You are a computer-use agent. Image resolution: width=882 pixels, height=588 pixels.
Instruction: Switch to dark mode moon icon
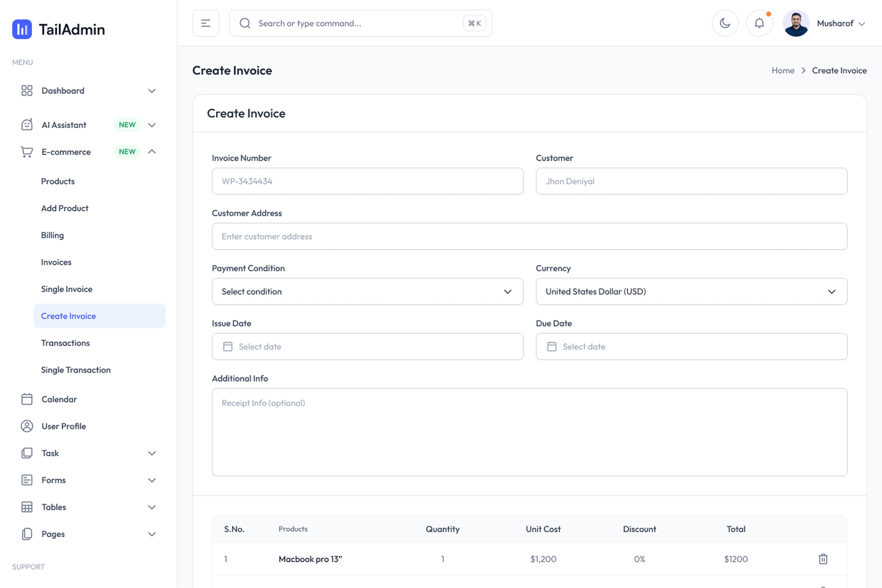point(725,23)
